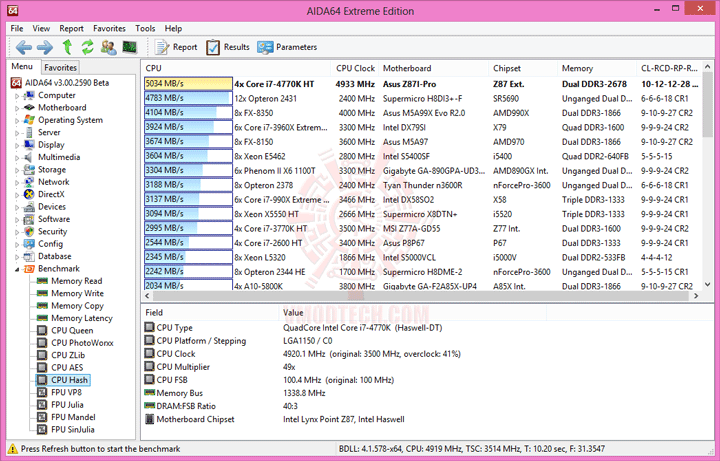
Task: Expand the Computer tree node
Action: [17, 96]
